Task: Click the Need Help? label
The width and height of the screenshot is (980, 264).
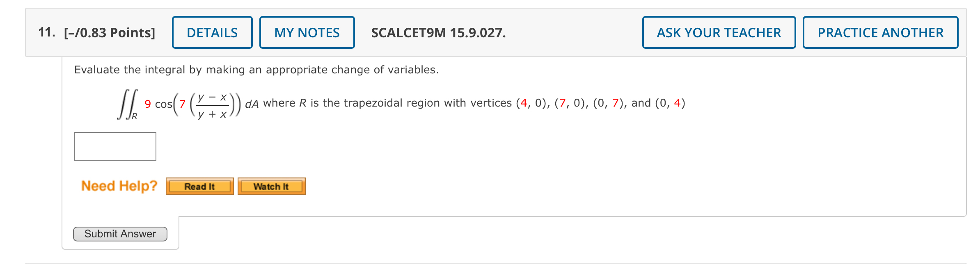Action: [119, 185]
